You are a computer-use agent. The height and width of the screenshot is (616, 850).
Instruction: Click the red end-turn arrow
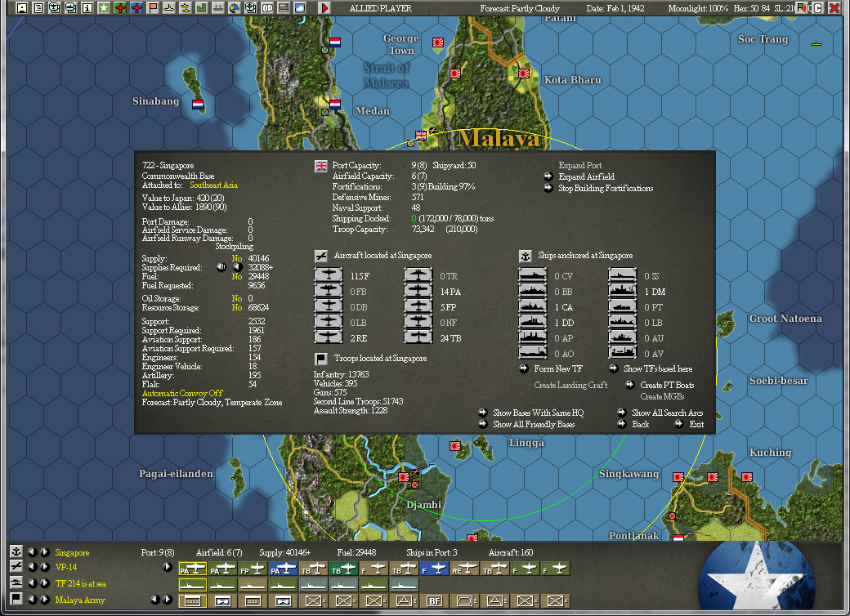click(x=324, y=7)
